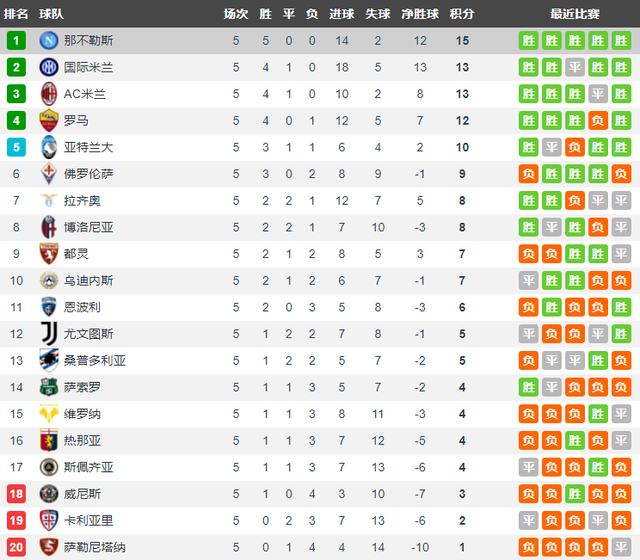The width and height of the screenshot is (640, 560).
Task: Click the gray 平 badge in 国际米兰 row
Action: [x=575, y=67]
